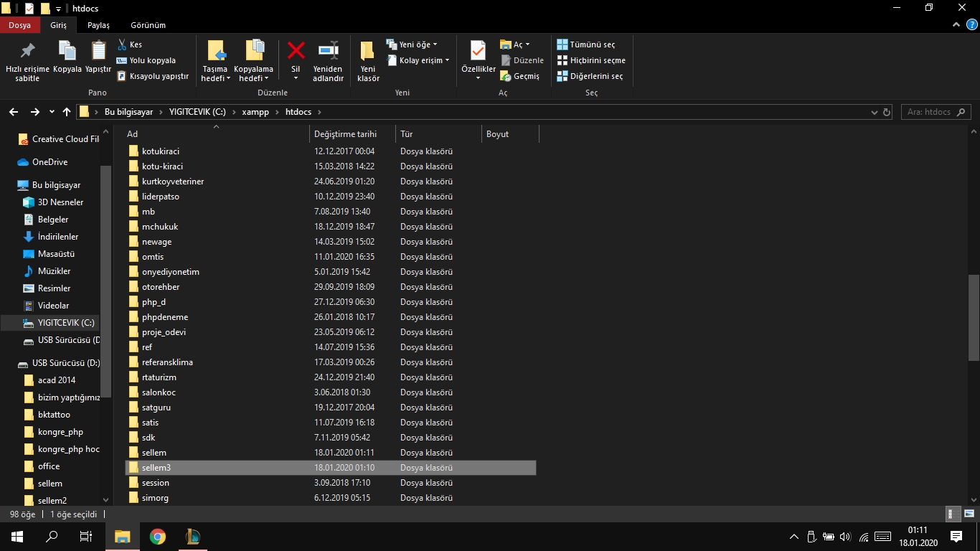This screenshot has width=980, height=551.
Task: Switch to the Görünüm ribbon tab
Action: 148,25
